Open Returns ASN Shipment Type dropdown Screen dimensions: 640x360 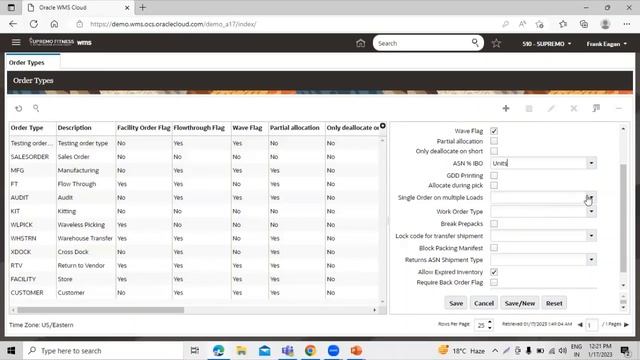(591, 260)
